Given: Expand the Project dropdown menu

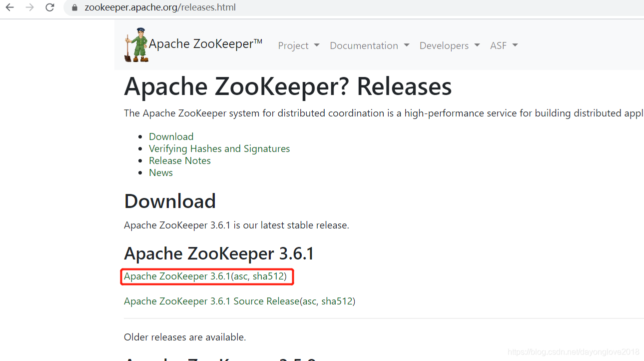Looking at the screenshot, I should click(299, 45).
